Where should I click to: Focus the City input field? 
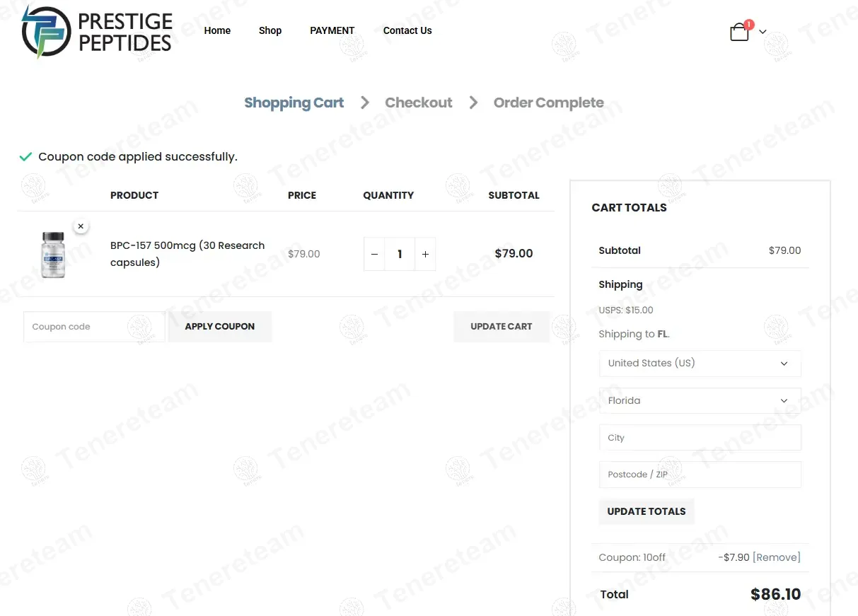(700, 438)
